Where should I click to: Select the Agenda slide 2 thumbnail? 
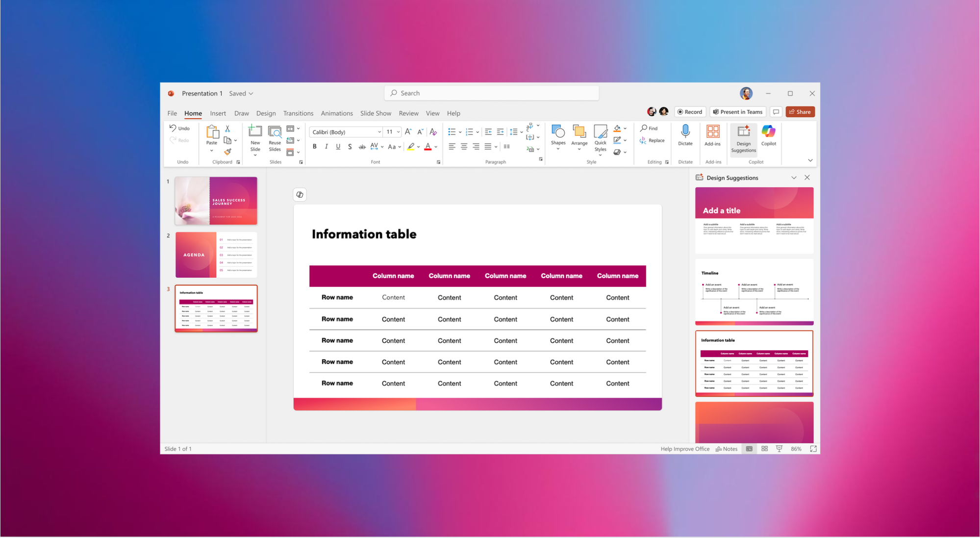click(x=216, y=255)
